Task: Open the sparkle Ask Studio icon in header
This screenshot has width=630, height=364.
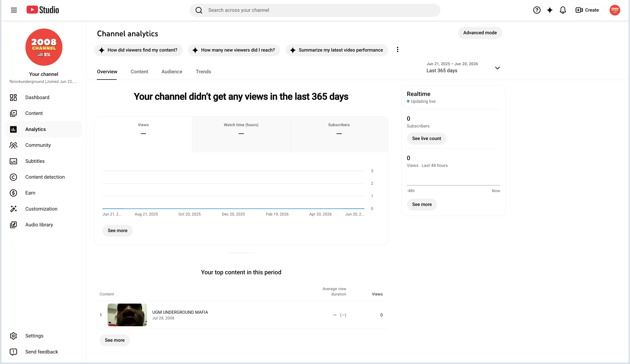Action: pyautogui.click(x=550, y=10)
